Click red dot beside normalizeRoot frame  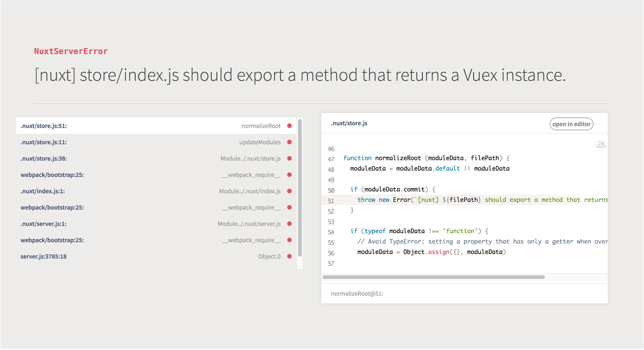point(289,126)
